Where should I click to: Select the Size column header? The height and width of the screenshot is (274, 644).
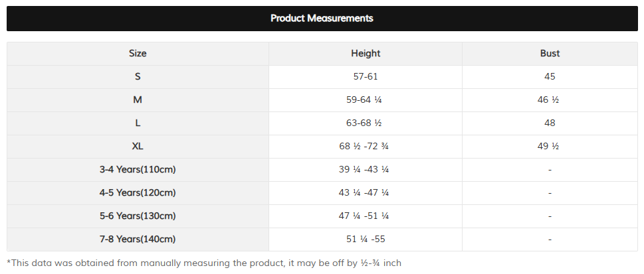click(138, 53)
